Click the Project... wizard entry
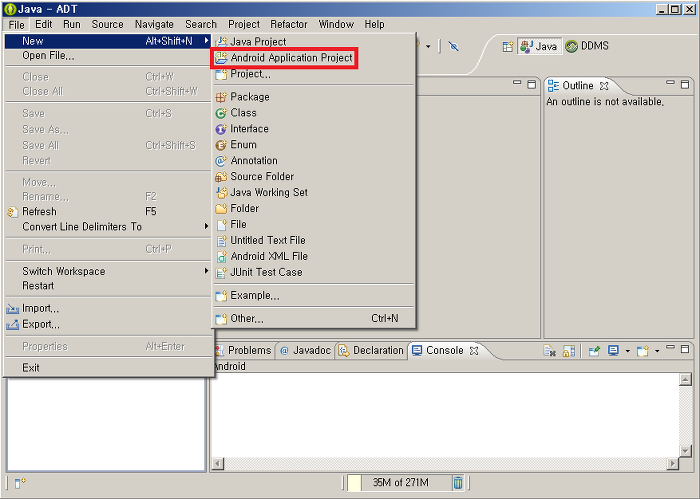 tap(250, 74)
